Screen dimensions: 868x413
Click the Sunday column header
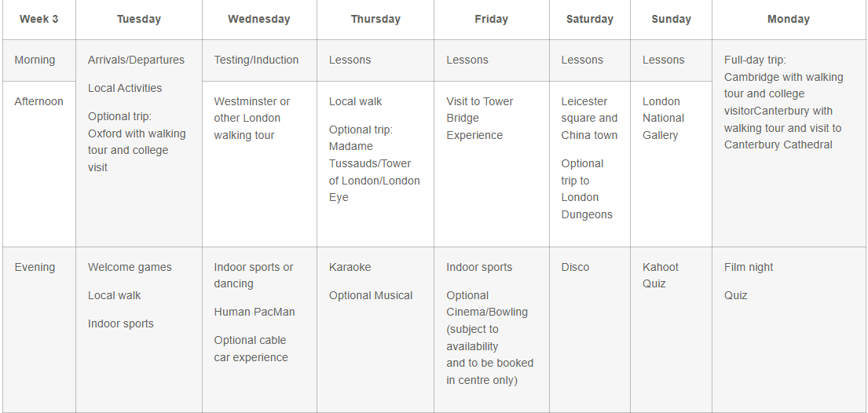point(671,19)
